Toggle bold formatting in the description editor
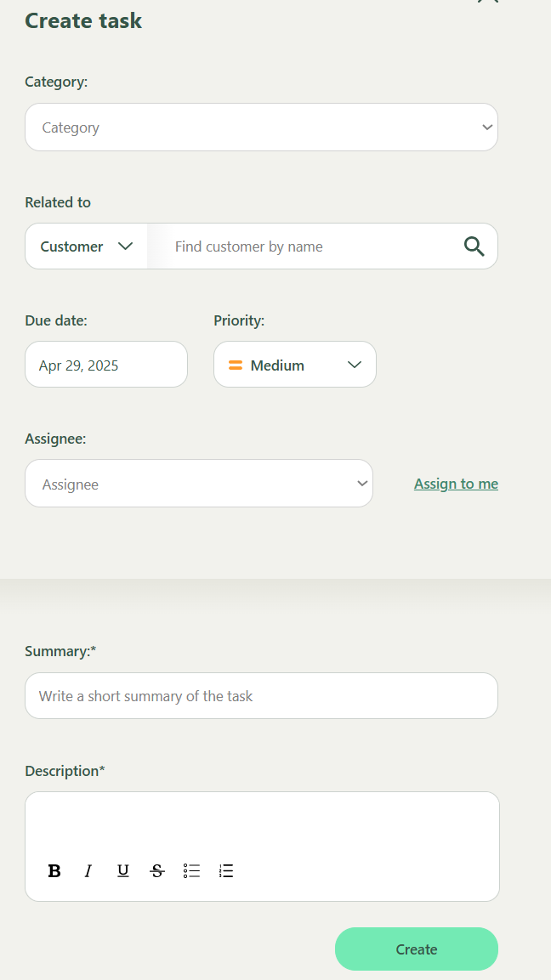 click(54, 870)
